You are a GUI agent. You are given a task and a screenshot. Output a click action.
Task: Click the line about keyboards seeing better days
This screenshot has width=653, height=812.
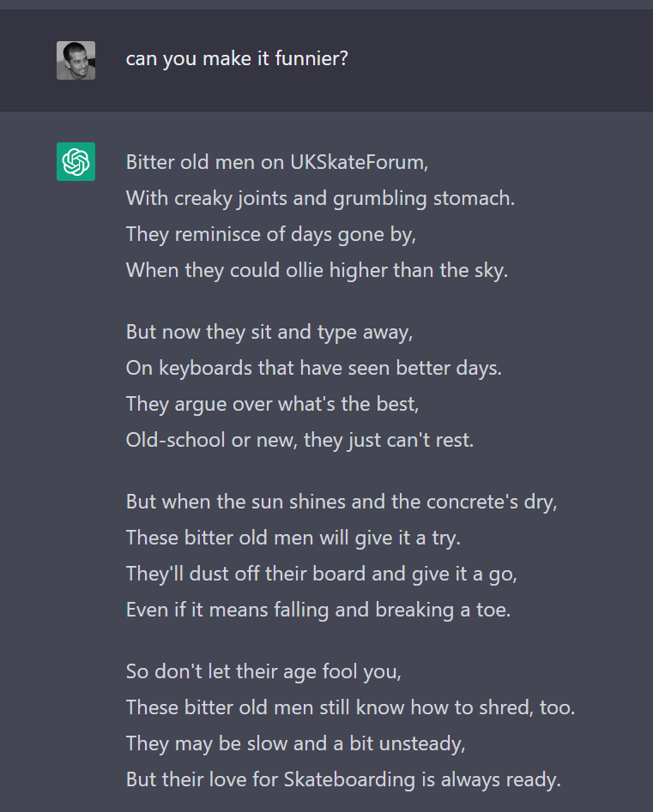click(313, 367)
